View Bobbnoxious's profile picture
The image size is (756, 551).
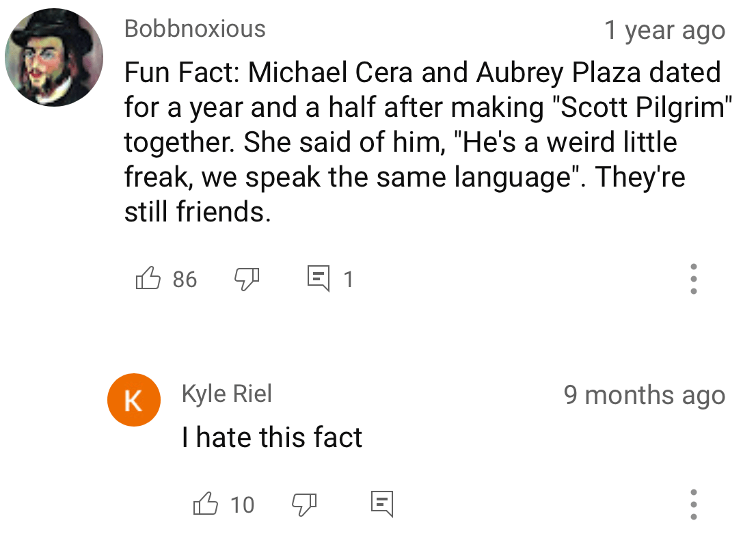coord(54,58)
